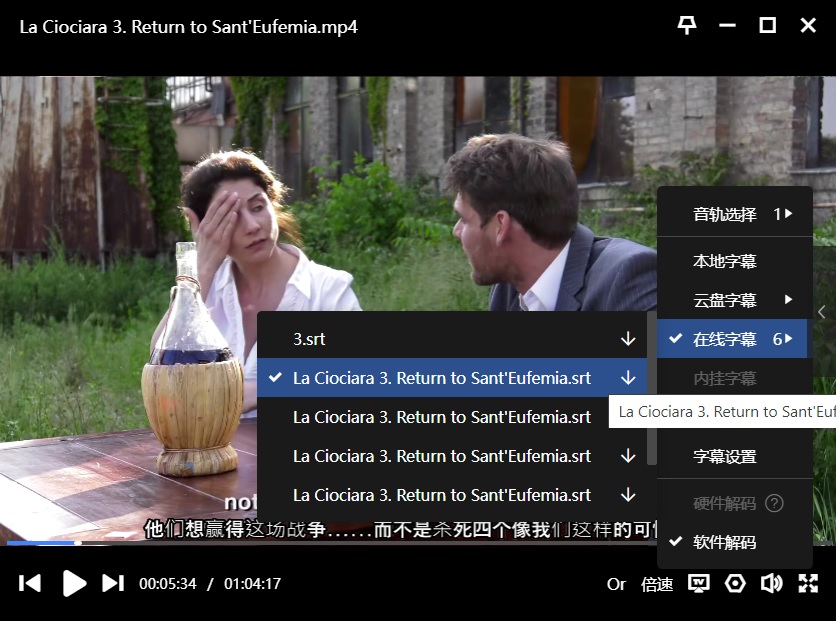Select the 3.srt subtitle

[309, 339]
